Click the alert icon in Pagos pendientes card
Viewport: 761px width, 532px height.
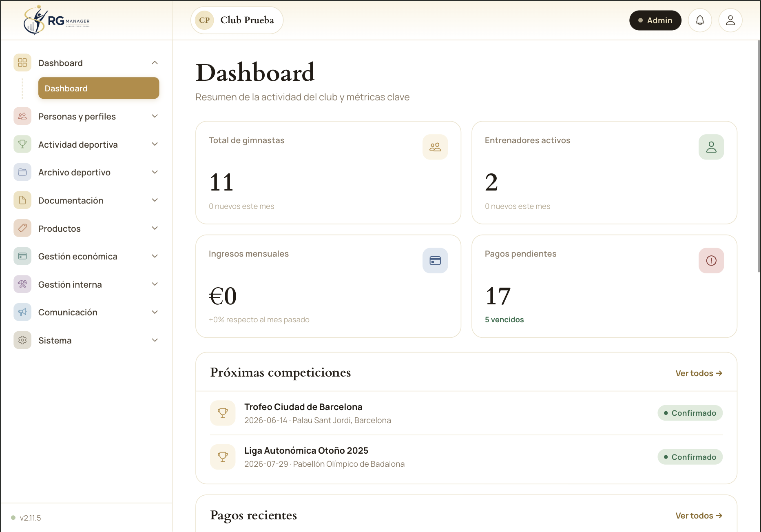pos(711,261)
